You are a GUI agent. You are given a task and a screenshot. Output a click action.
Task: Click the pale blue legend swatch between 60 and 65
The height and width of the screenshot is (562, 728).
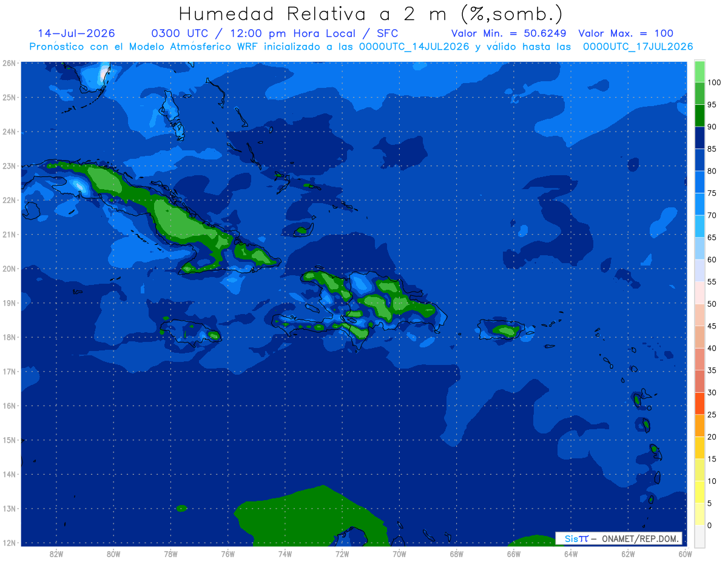pyautogui.click(x=699, y=248)
